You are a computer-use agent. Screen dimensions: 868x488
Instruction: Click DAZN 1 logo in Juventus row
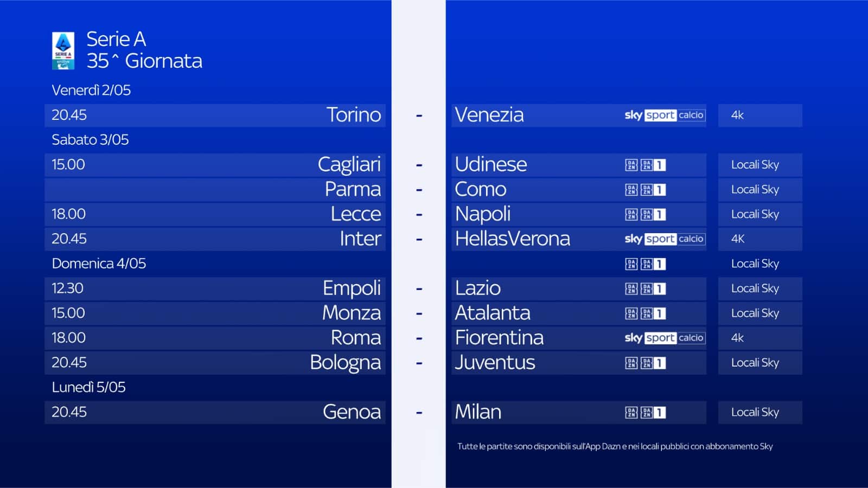pyautogui.click(x=646, y=363)
